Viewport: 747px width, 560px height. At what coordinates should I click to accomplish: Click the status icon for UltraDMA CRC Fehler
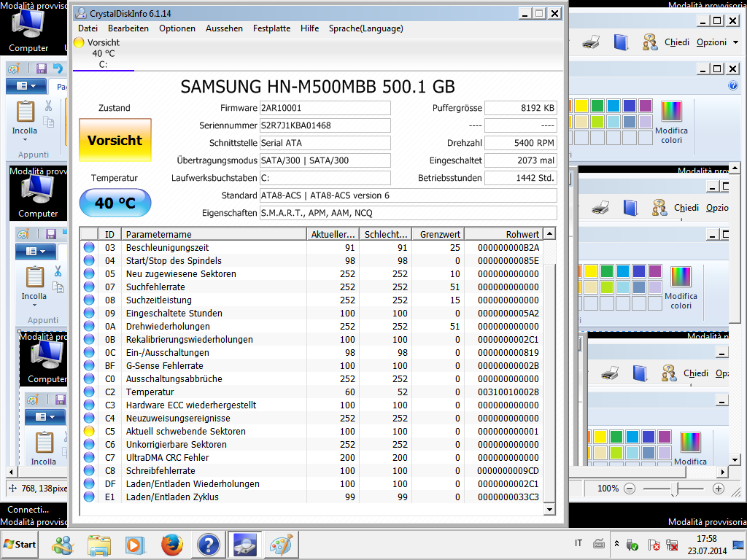tap(88, 457)
